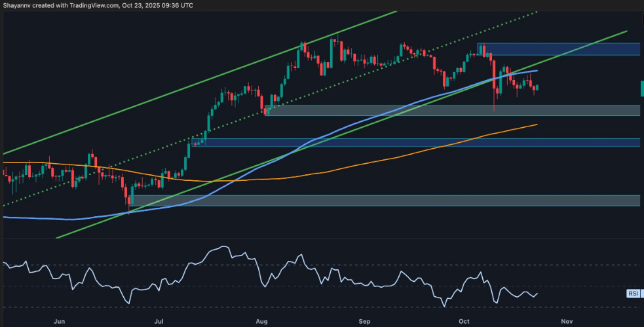Click the TradingView.com attribution header text
Screen dimensions: 644x327
(98, 5)
